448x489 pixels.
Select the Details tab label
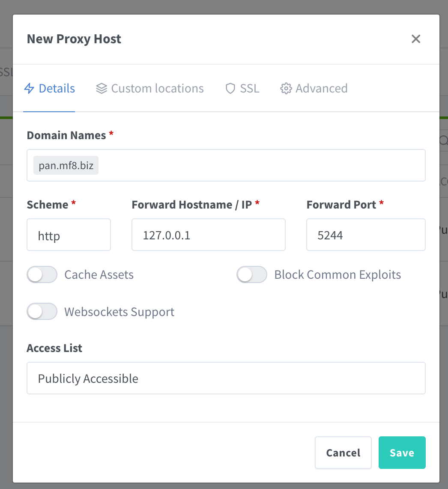[x=57, y=89]
